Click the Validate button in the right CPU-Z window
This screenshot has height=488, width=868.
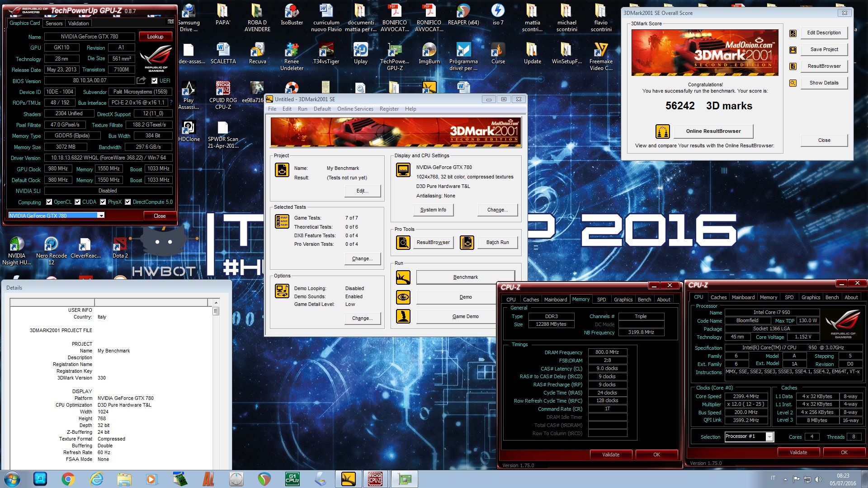coord(798,452)
